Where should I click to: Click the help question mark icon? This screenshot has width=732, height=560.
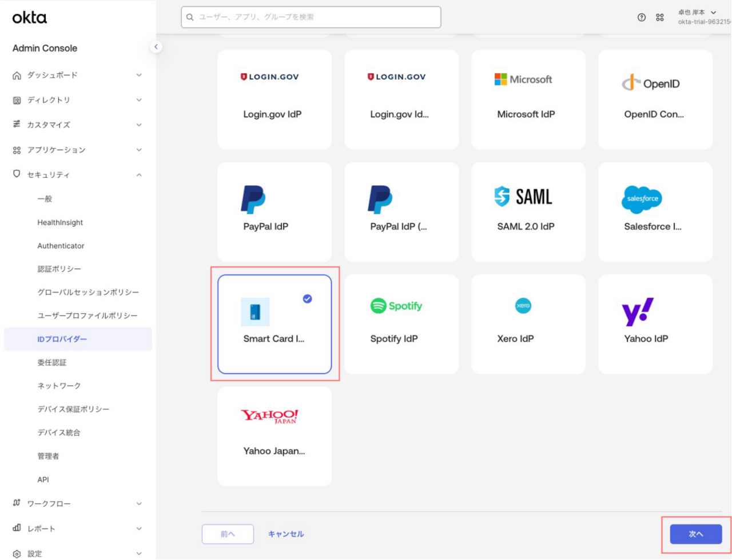pos(642,17)
